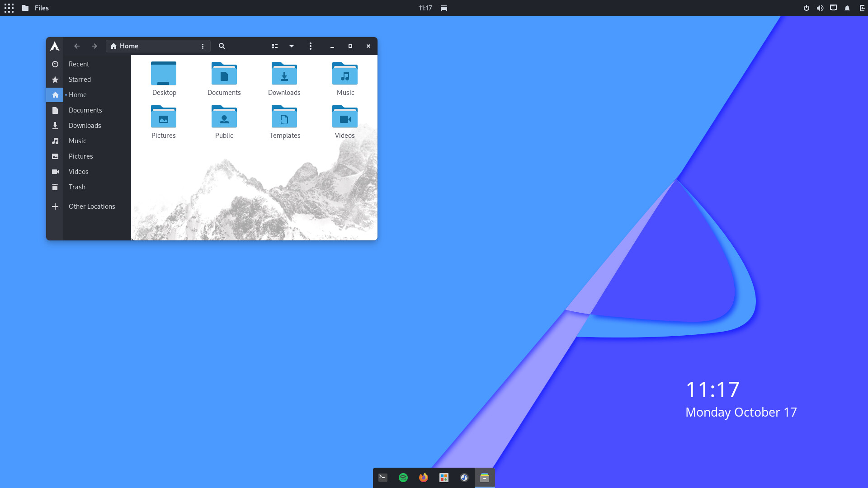Open the Music folder icon in the file grid

pyautogui.click(x=345, y=73)
